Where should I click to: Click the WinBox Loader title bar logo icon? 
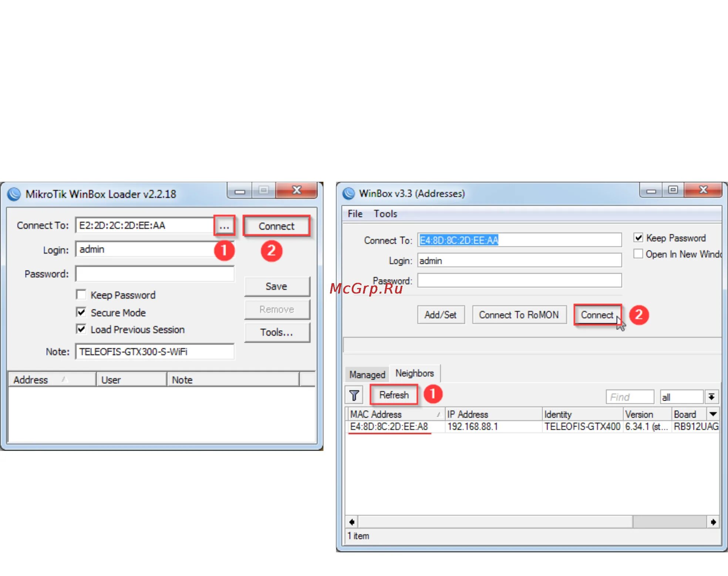[14, 194]
